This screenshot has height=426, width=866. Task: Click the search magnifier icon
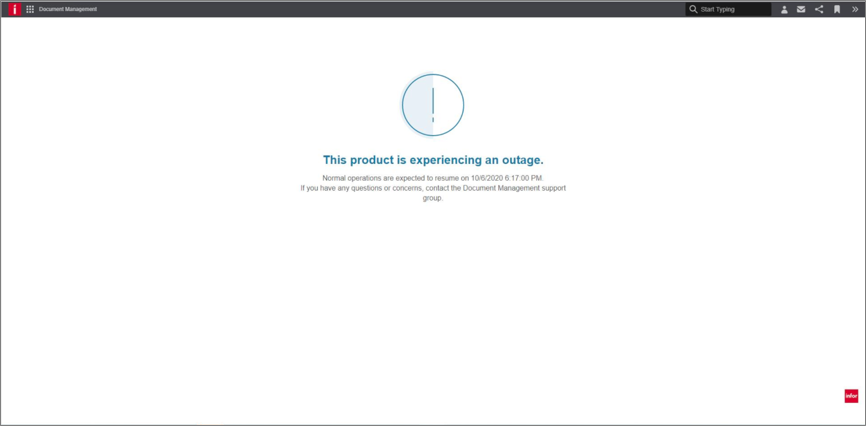[x=693, y=9]
